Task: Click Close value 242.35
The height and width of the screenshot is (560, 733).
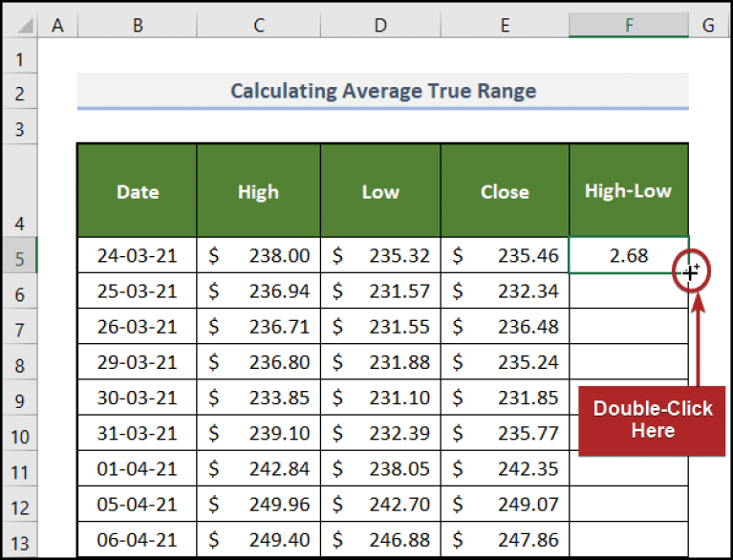Action: [505, 468]
